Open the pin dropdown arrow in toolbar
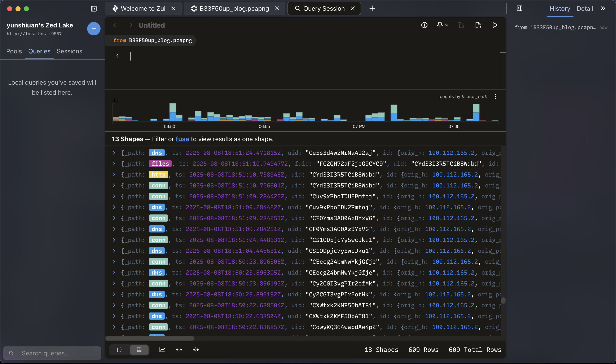 pyautogui.click(x=447, y=25)
